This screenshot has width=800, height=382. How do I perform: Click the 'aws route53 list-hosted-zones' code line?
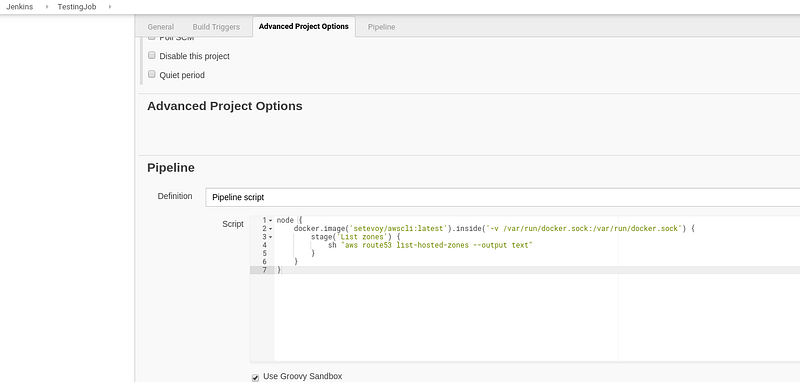pos(430,245)
